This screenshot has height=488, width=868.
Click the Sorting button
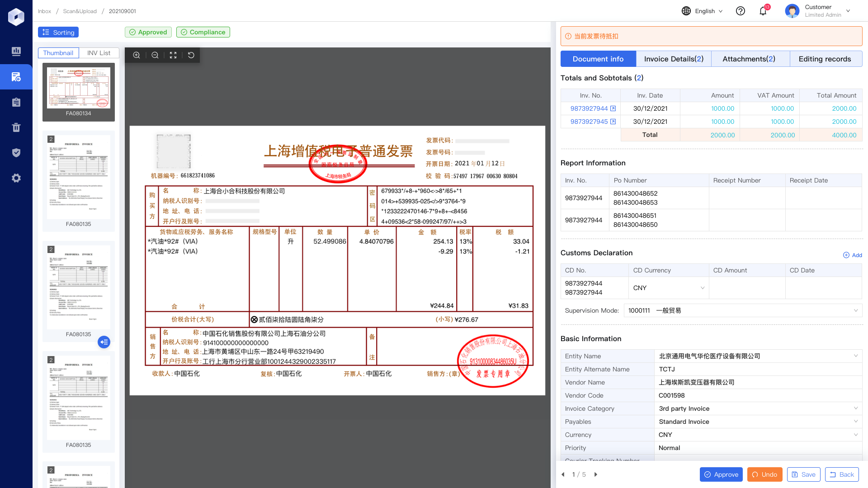tap(58, 32)
